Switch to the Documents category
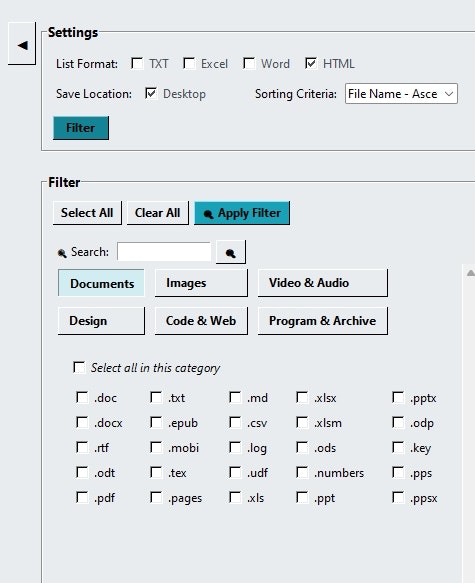Screen dimensions: 475x583 pyautogui.click(x=101, y=283)
